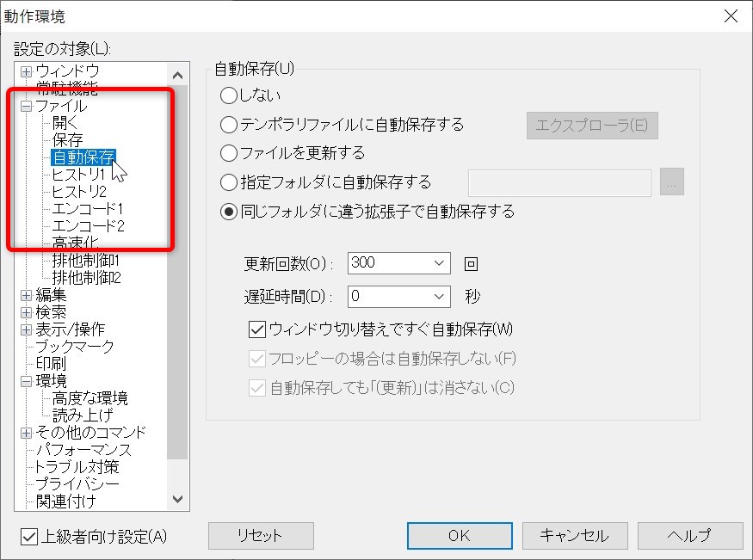Click the キャンセル button
The image size is (753, 560).
(575, 536)
